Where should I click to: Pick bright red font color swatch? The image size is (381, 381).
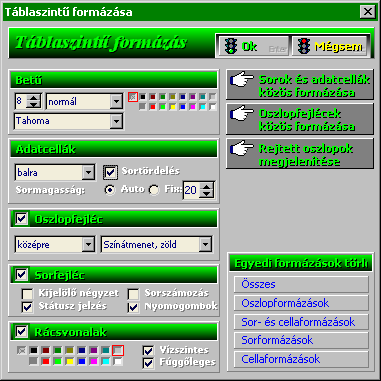[153, 107]
